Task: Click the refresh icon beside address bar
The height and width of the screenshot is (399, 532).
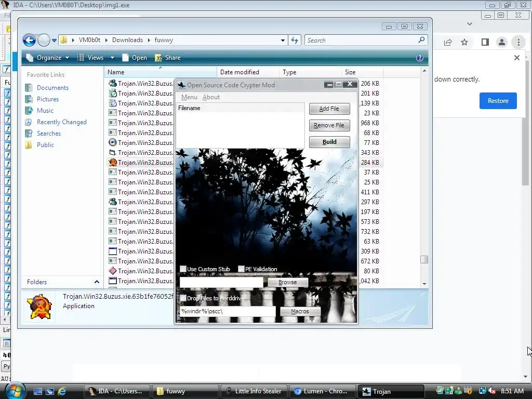Action: tap(295, 41)
